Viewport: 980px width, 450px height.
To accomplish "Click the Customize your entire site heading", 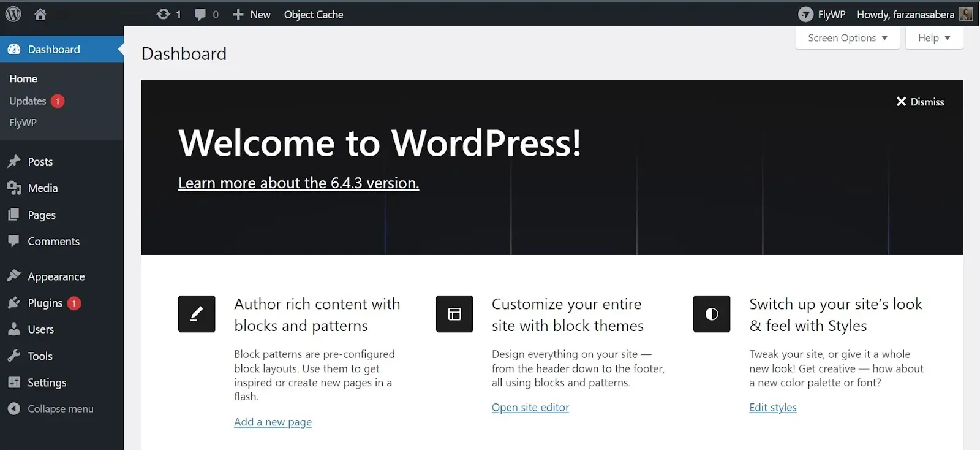I will [568, 315].
